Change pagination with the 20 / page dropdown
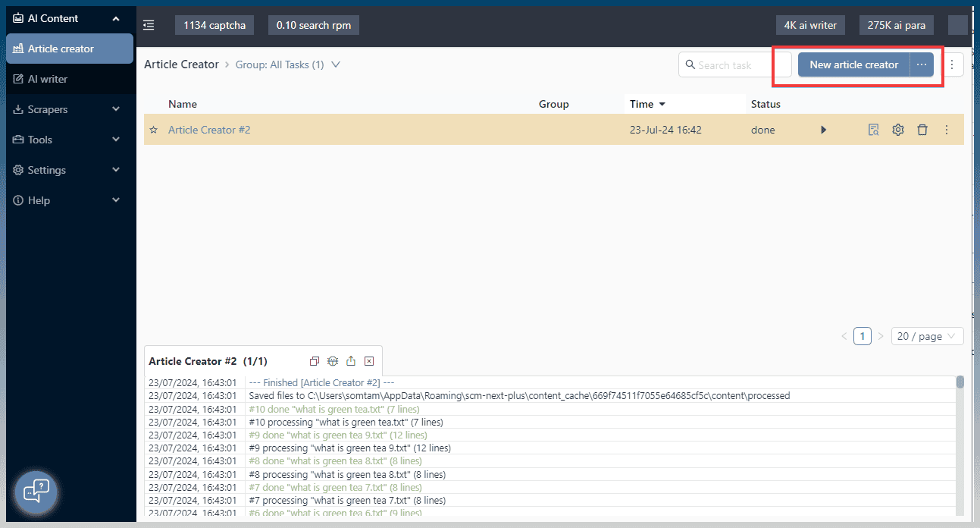The width and height of the screenshot is (980, 528). 926,335
